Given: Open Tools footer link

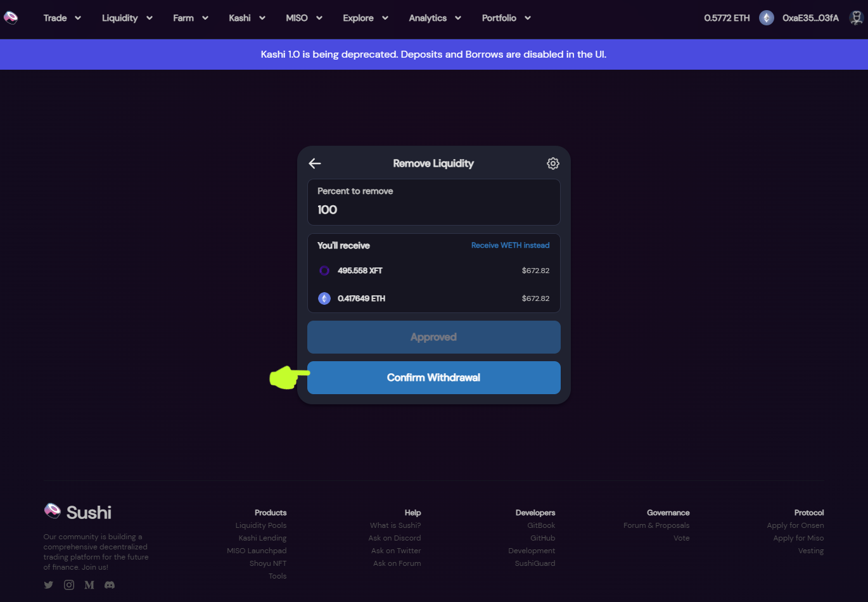Looking at the screenshot, I should click(x=278, y=576).
